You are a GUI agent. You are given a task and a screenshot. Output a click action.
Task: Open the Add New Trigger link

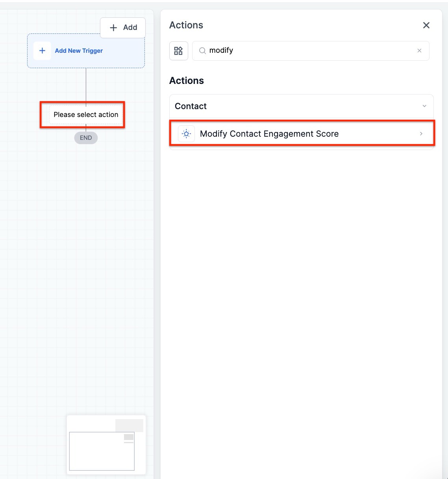tap(79, 51)
